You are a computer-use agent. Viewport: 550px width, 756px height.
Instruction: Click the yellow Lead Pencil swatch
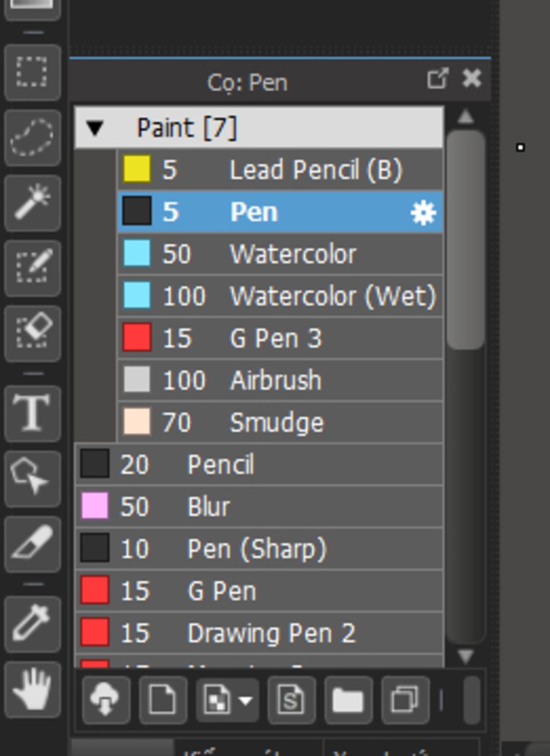click(136, 170)
